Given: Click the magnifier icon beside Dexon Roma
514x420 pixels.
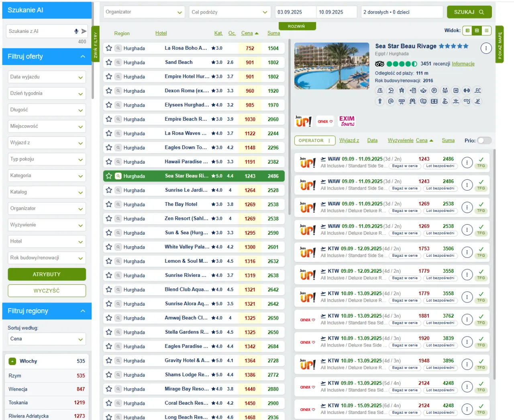Looking at the screenshot, I should click(x=118, y=91).
